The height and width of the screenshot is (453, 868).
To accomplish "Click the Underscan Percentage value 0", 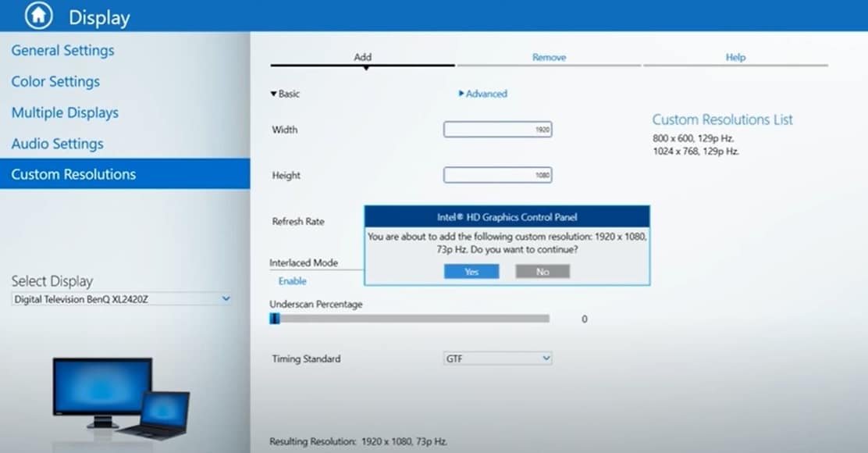I will tap(585, 319).
